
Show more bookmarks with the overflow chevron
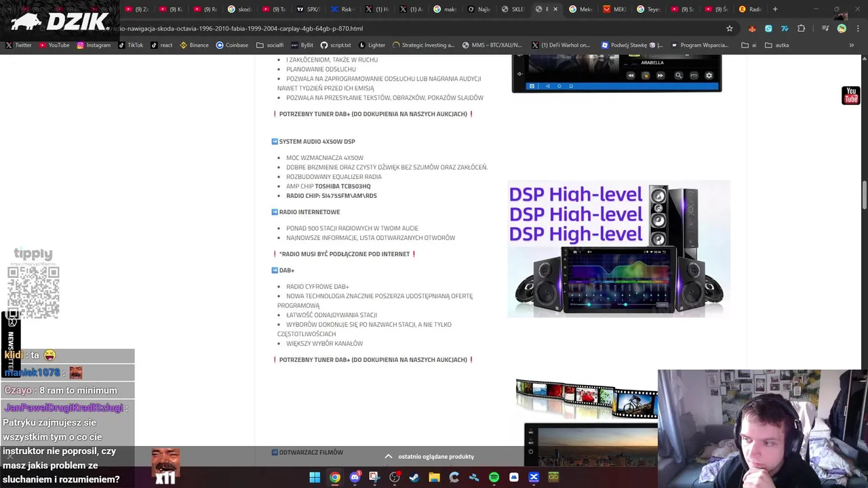pos(852,45)
